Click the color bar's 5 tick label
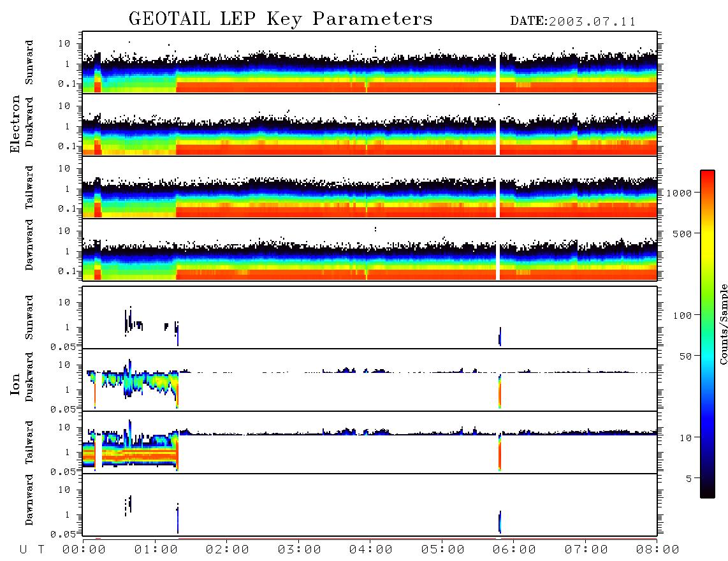Image resolution: width=728 pixels, height=561 pixels. [x=689, y=479]
